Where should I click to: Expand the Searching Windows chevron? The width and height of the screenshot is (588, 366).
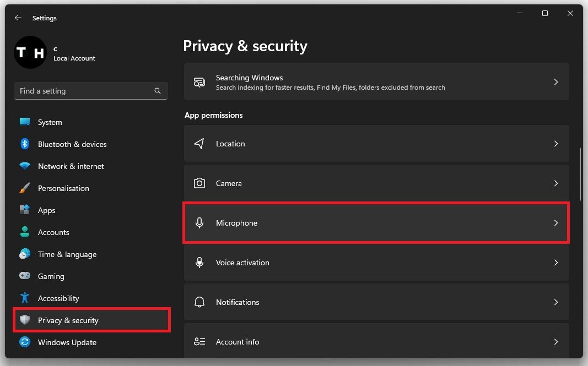(x=556, y=82)
